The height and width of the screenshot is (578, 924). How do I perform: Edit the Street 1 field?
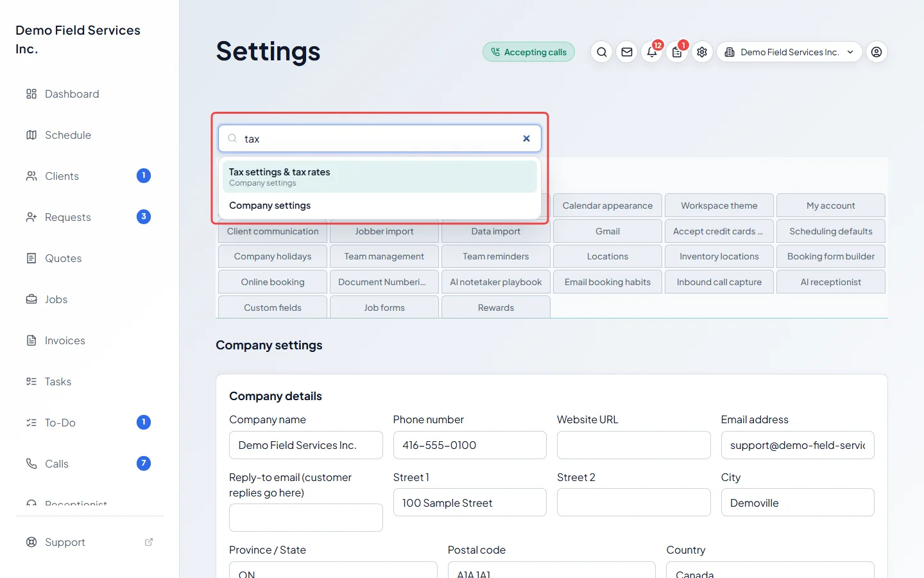pos(470,503)
